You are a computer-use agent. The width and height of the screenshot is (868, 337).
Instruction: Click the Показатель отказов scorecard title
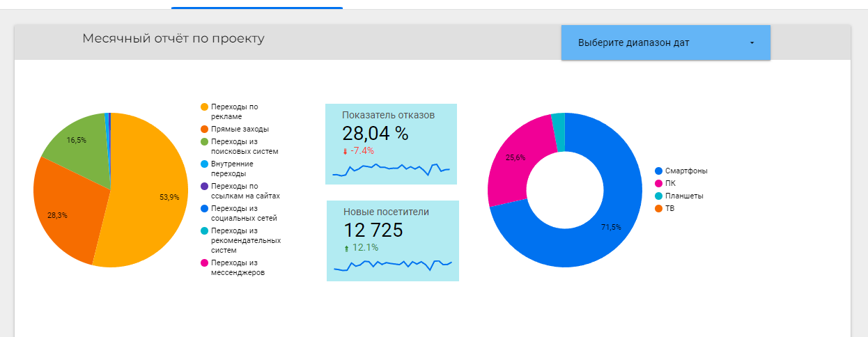(x=388, y=115)
